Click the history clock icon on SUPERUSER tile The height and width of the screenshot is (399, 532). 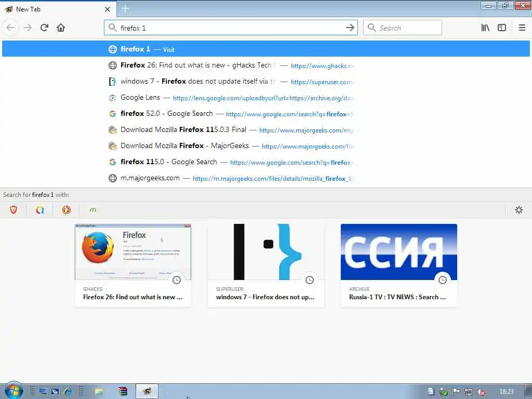(x=310, y=280)
